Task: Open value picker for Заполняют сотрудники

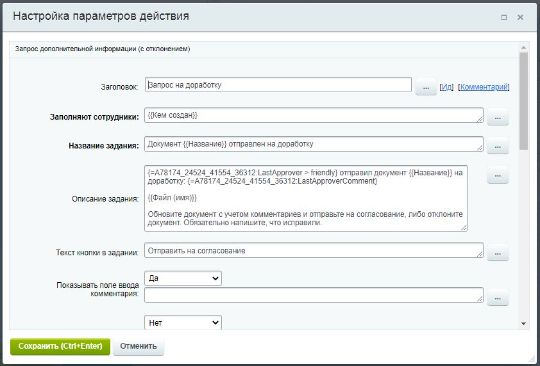Action: tap(498, 118)
